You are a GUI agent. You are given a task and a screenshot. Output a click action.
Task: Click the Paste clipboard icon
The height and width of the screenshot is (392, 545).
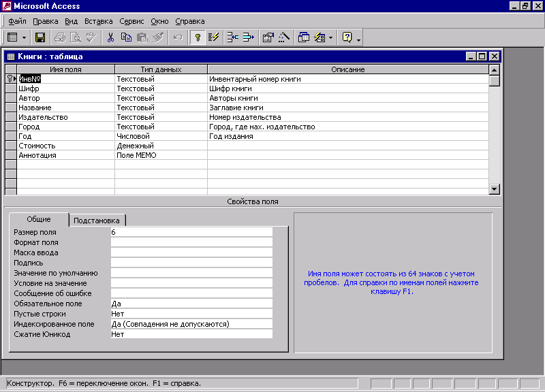(142, 37)
